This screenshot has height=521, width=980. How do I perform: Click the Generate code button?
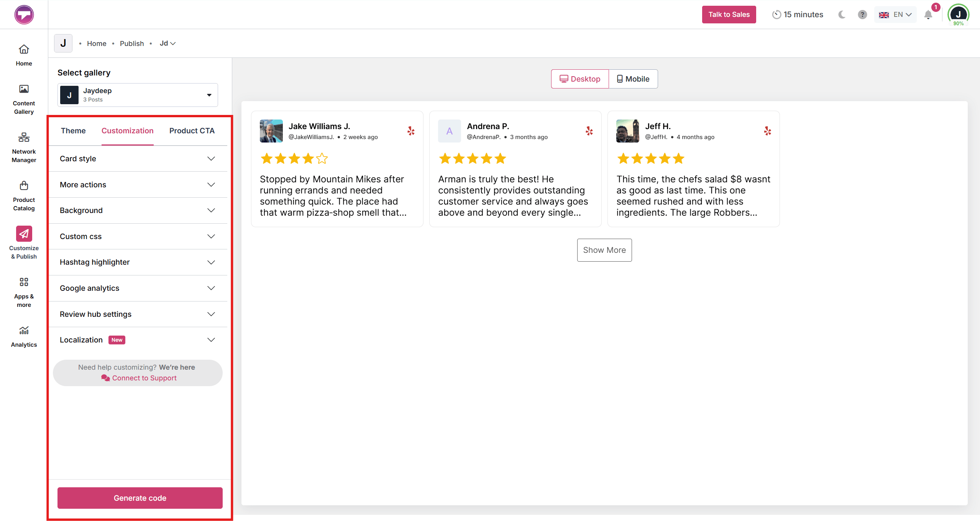coord(140,498)
